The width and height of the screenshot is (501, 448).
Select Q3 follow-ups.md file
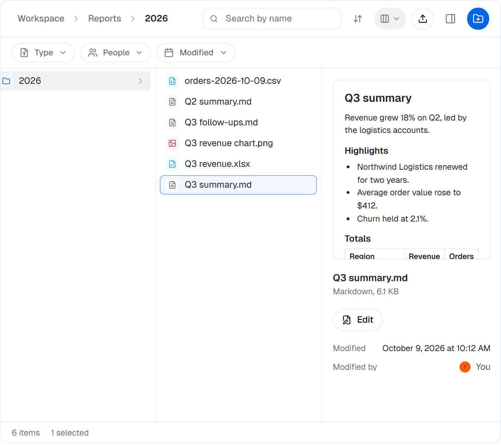pos(238,123)
